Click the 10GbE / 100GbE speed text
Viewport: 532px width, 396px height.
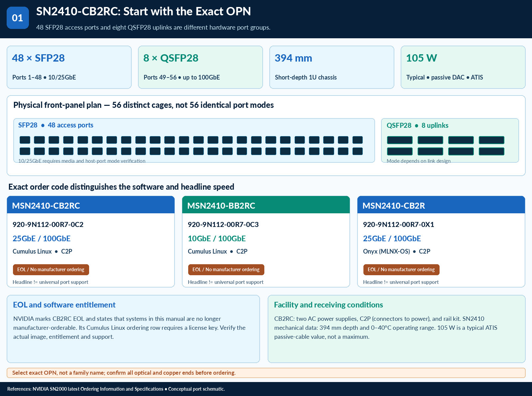pos(217,239)
